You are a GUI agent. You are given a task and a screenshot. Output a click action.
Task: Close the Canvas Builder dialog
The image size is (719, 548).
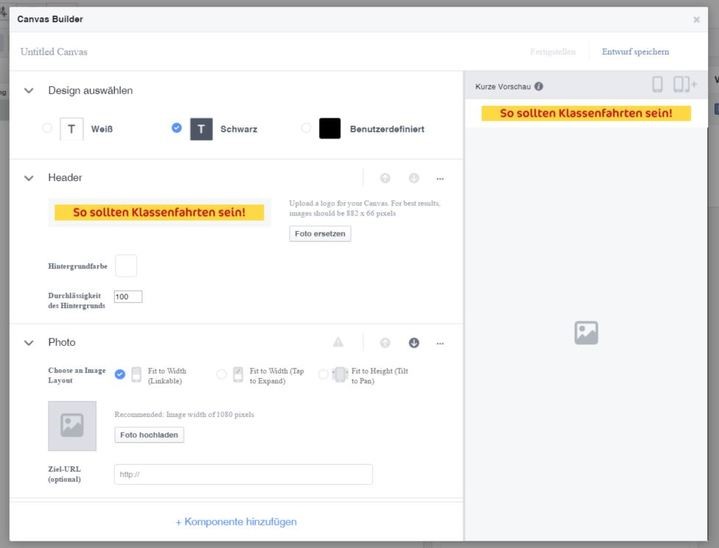click(x=696, y=20)
